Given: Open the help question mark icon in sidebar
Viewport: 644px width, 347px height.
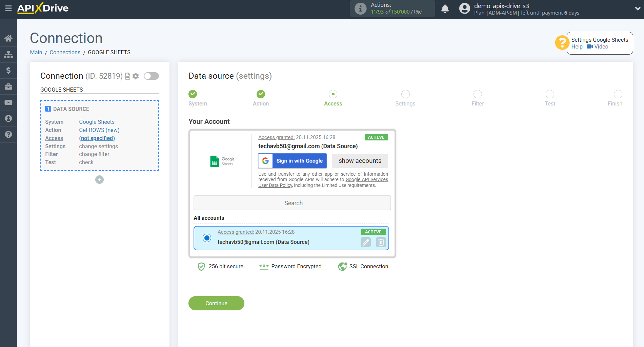Looking at the screenshot, I should [x=8, y=135].
